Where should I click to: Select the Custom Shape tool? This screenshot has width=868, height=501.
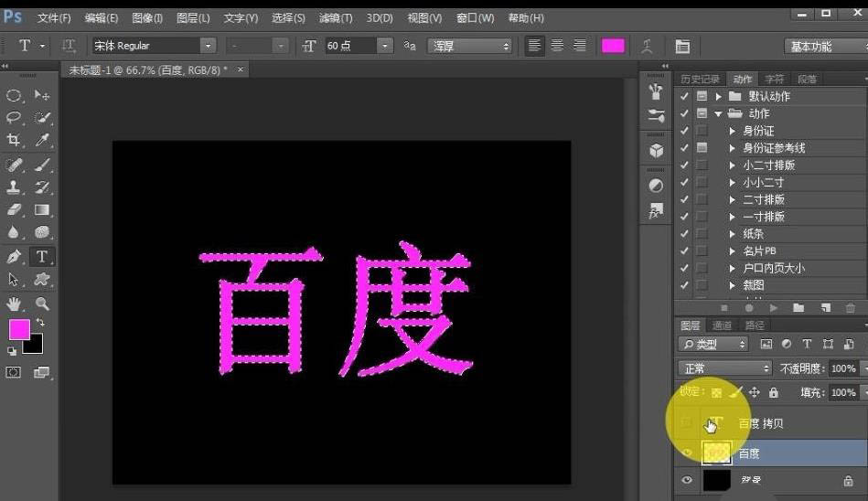click(x=42, y=280)
